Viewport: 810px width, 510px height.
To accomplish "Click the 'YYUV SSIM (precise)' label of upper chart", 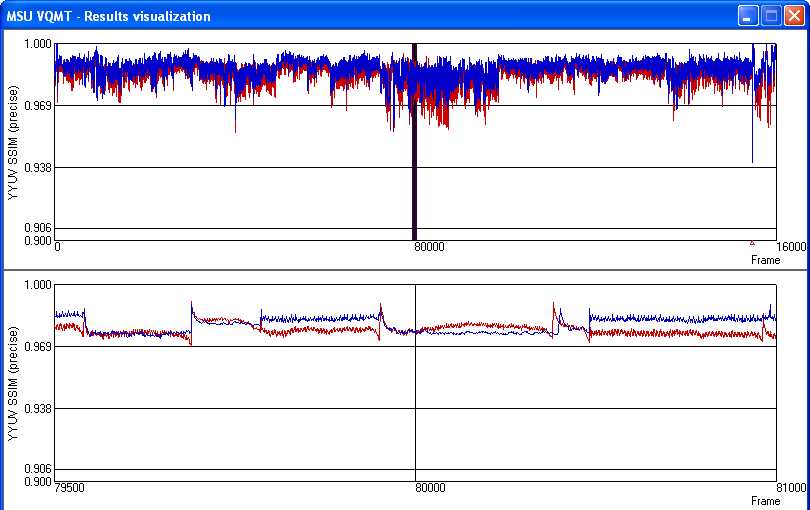I will [x=13, y=143].
